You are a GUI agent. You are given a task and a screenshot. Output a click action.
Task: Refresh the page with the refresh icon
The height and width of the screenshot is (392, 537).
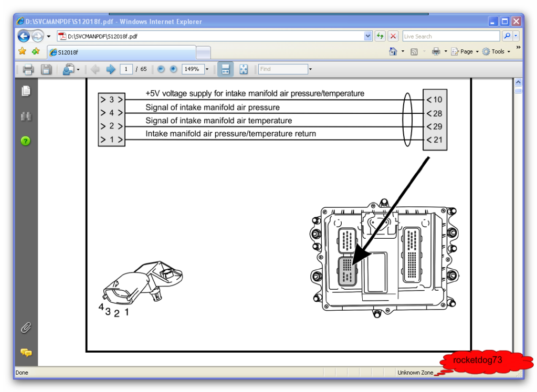[380, 36]
